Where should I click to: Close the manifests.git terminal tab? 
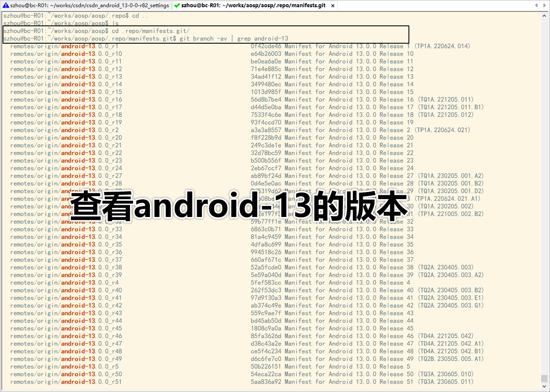click(333, 6)
